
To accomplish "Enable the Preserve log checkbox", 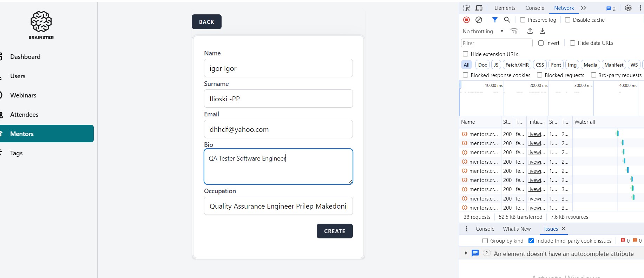I will pos(523,20).
